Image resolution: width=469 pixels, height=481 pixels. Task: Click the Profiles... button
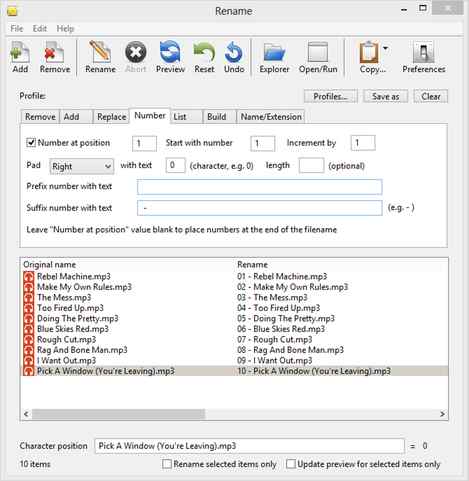(x=330, y=97)
